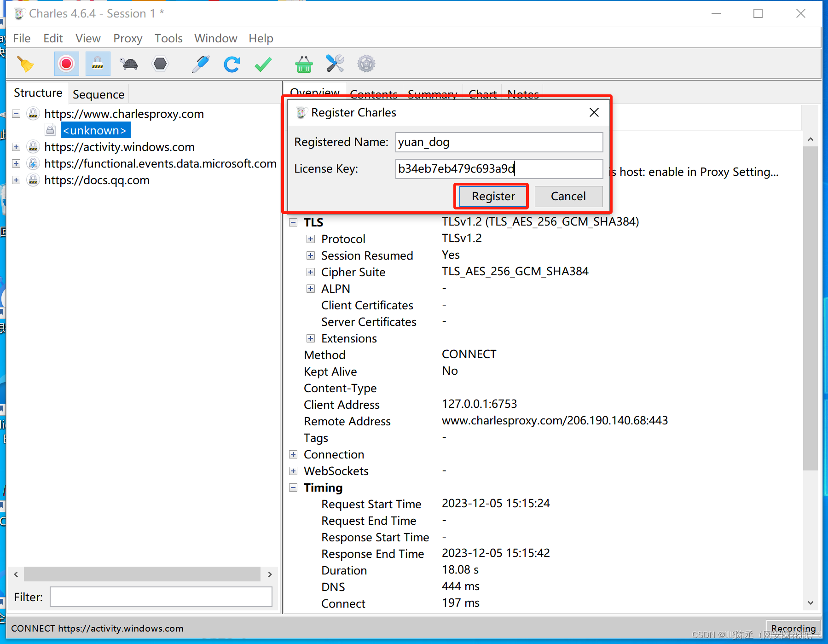
Task: Click the Register button
Action: [x=493, y=197]
